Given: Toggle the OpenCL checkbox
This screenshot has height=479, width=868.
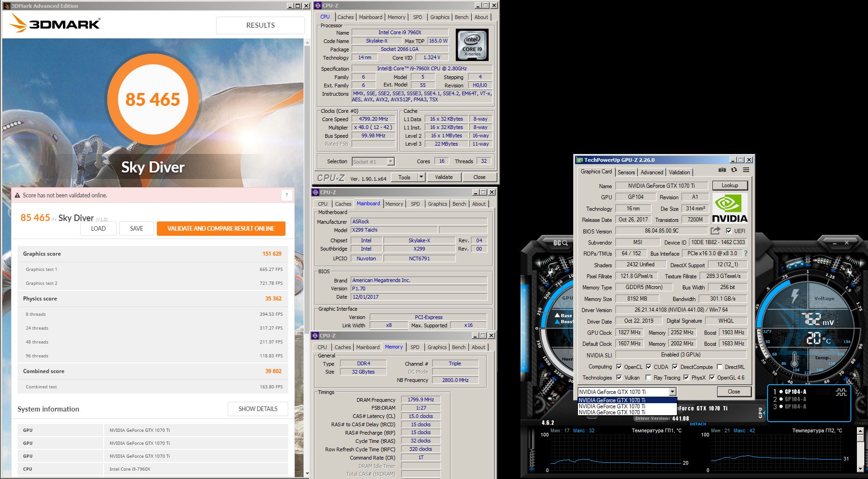Looking at the screenshot, I should click(x=619, y=367).
